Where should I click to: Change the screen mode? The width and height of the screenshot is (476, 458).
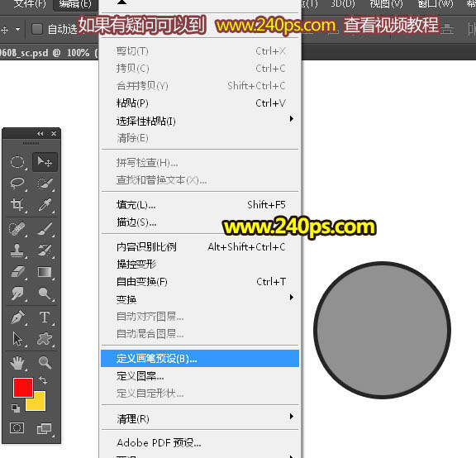tap(45, 429)
